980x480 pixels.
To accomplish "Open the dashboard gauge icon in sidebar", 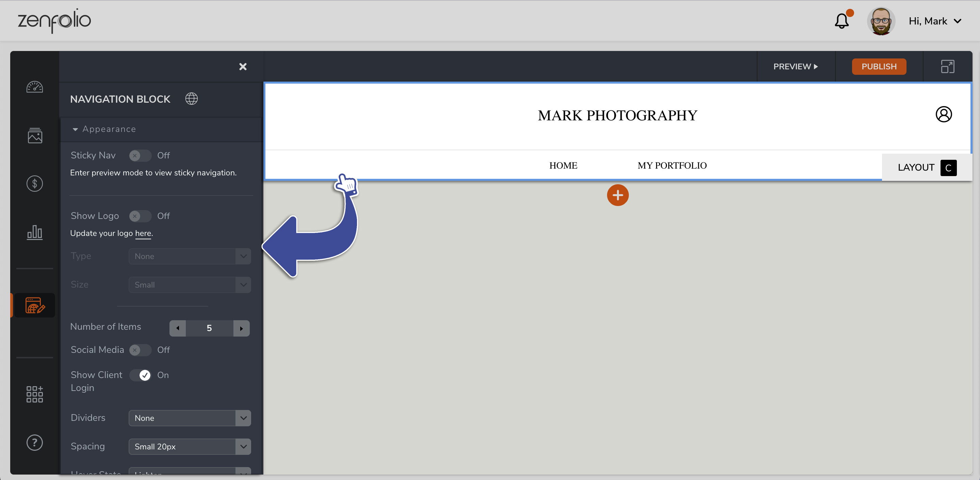I will 35,87.
